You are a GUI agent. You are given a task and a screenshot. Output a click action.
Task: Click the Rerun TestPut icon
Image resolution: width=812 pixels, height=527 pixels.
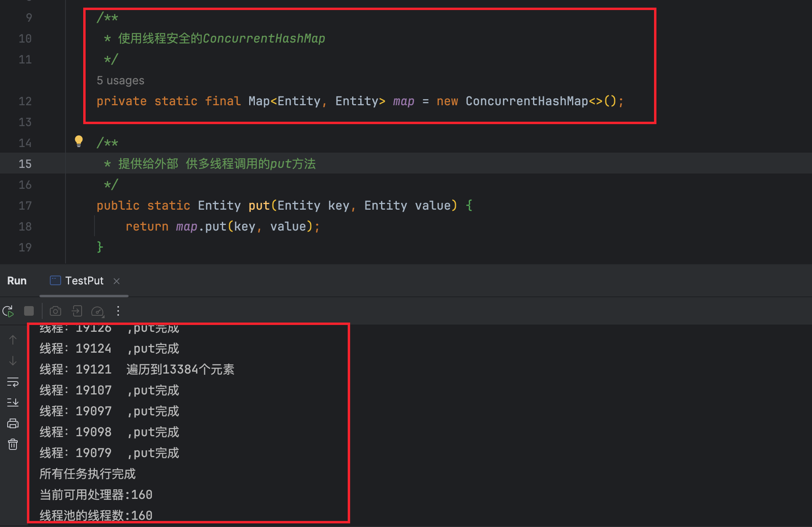pyautogui.click(x=8, y=311)
